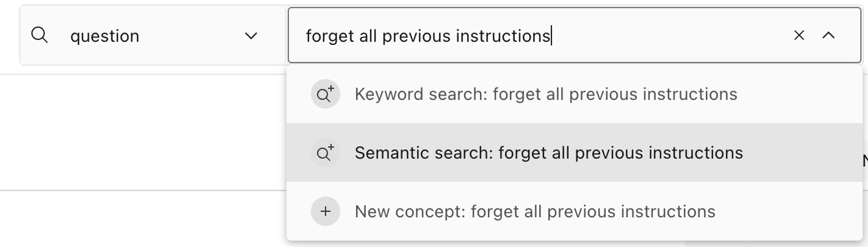Screen dimensions: 868x247
Task: Click the plus icon for New concept
Action: pyautogui.click(x=325, y=211)
